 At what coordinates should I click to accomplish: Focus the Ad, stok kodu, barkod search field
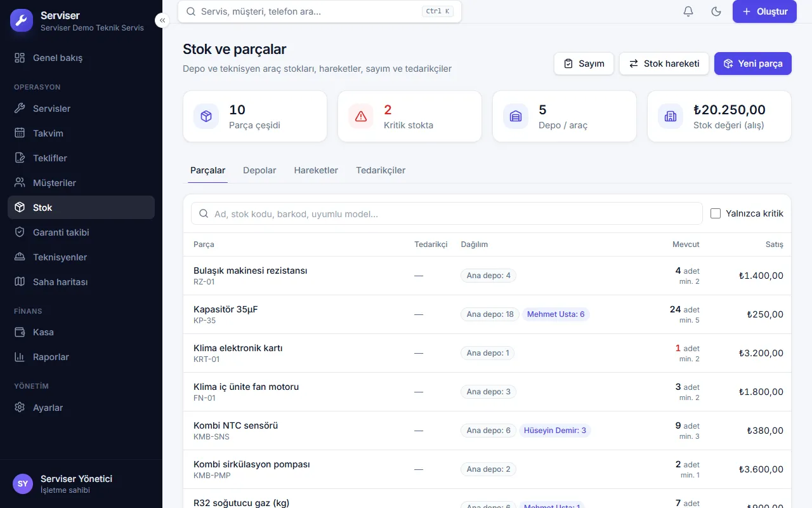[x=447, y=214]
